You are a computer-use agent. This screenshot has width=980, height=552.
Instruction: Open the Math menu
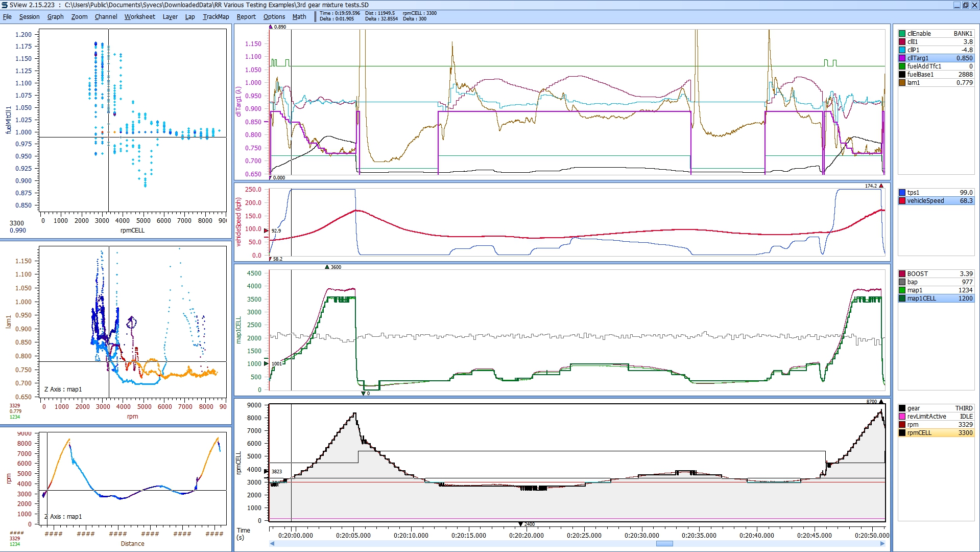[x=299, y=16]
